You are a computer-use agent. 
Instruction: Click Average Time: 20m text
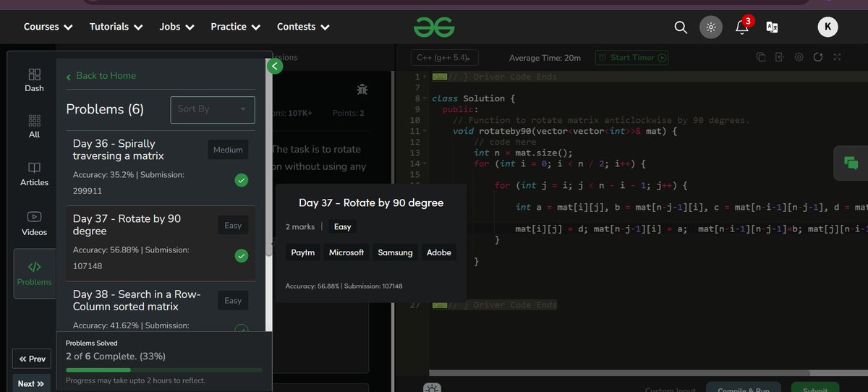coord(545,58)
